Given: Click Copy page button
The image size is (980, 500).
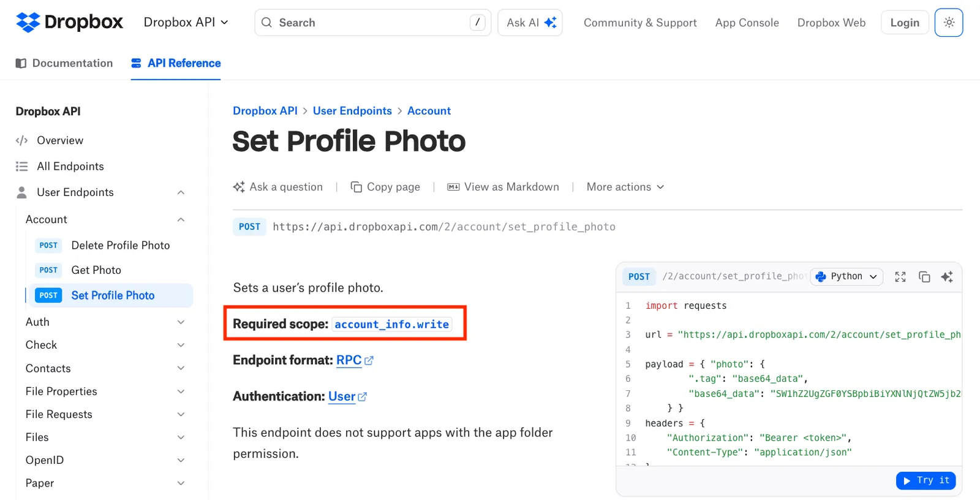Looking at the screenshot, I should (x=385, y=187).
